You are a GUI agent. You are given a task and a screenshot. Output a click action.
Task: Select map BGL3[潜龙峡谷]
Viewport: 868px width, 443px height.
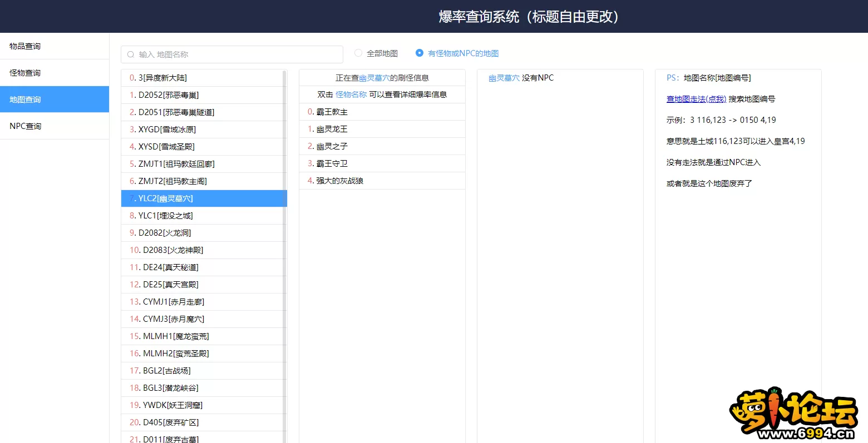coord(202,388)
